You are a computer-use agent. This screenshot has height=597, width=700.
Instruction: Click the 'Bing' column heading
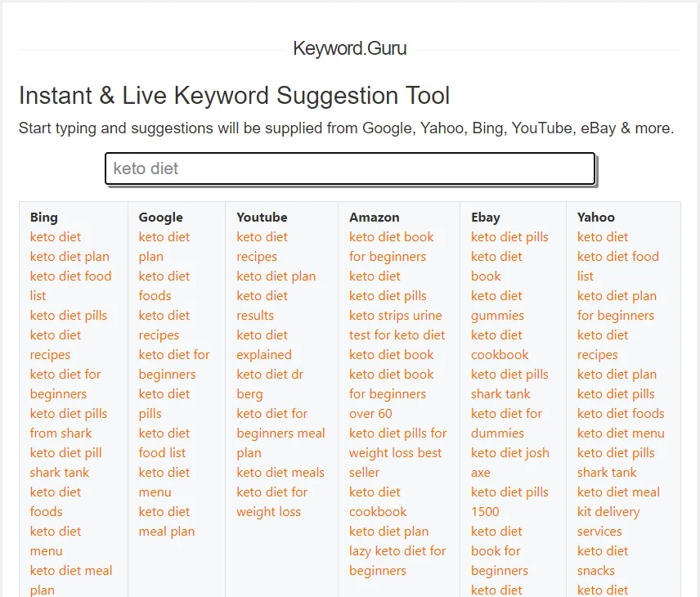click(44, 217)
